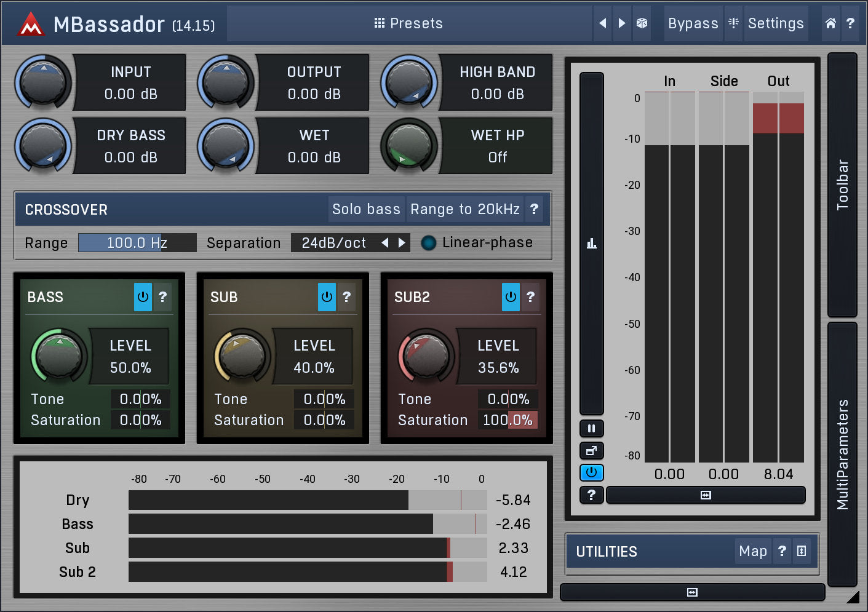Open help for the SUB2 panel
The width and height of the screenshot is (868, 612).
coord(530,297)
